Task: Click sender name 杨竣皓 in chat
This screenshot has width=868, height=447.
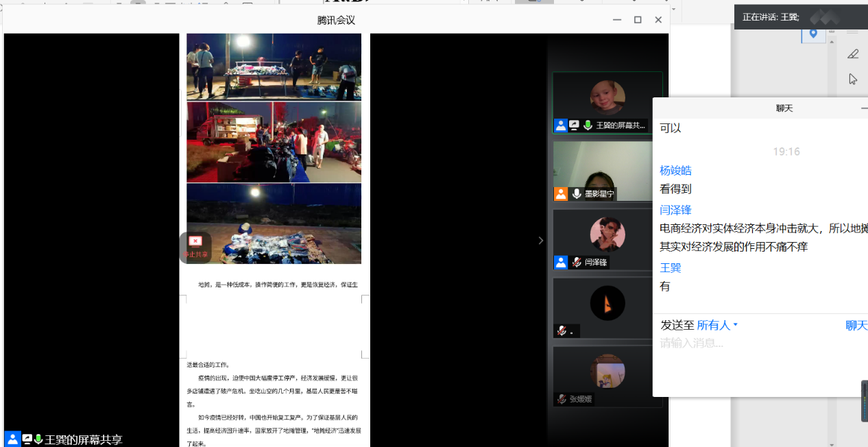Action: pyautogui.click(x=675, y=171)
